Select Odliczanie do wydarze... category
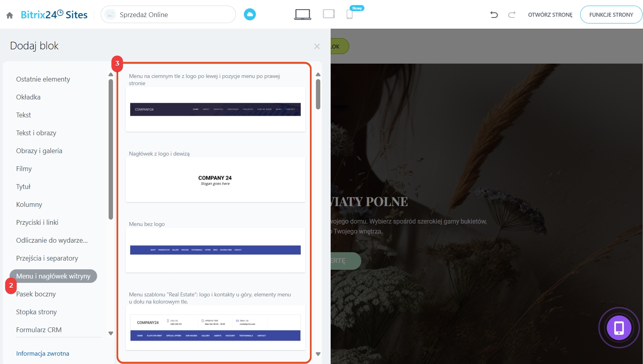The height and width of the screenshot is (364, 643). tap(52, 240)
